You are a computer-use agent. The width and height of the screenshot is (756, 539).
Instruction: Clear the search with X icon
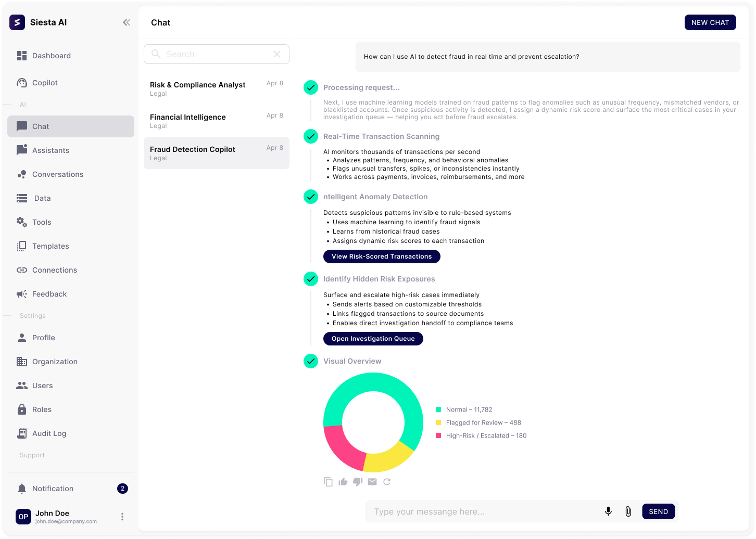click(277, 54)
